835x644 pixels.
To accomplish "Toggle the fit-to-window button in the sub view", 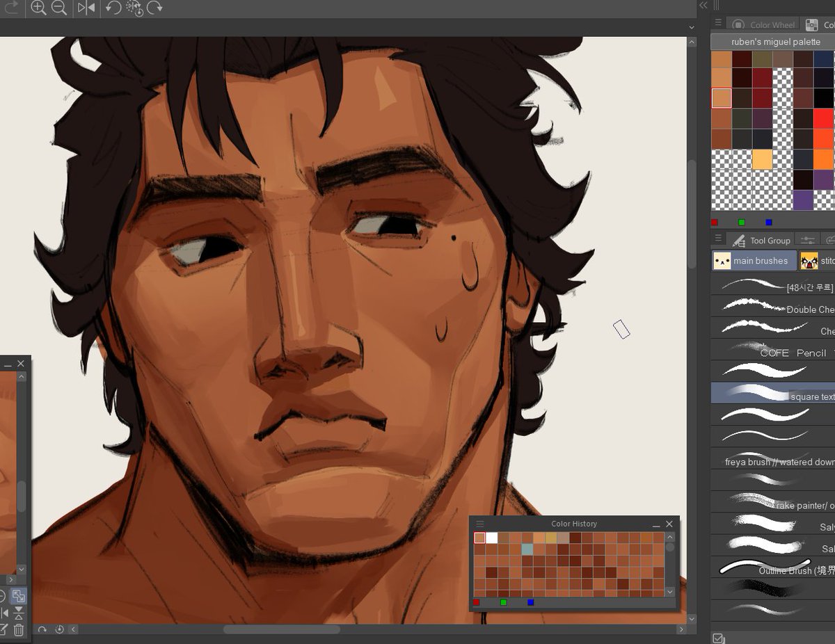I will point(19,597).
